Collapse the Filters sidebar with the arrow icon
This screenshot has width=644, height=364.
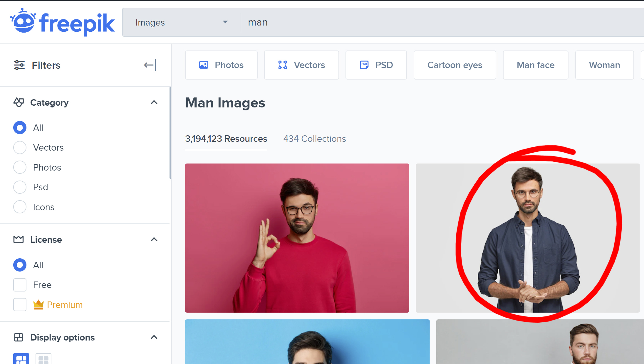point(150,65)
